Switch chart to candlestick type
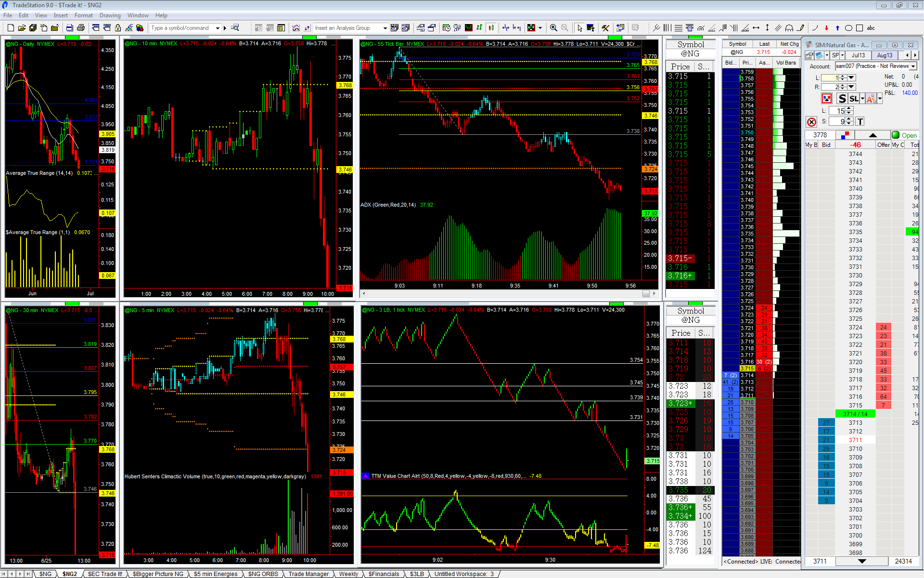The image size is (924, 578). 491,28
